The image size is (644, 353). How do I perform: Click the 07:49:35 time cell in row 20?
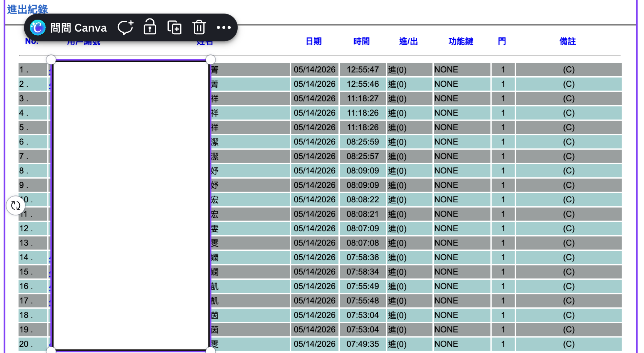pyautogui.click(x=362, y=344)
